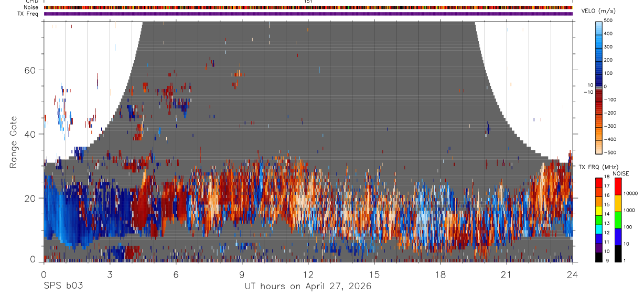The width and height of the screenshot is (644, 297).
Task: Click velocity scale label '500'
Action: pyautogui.click(x=608, y=20)
